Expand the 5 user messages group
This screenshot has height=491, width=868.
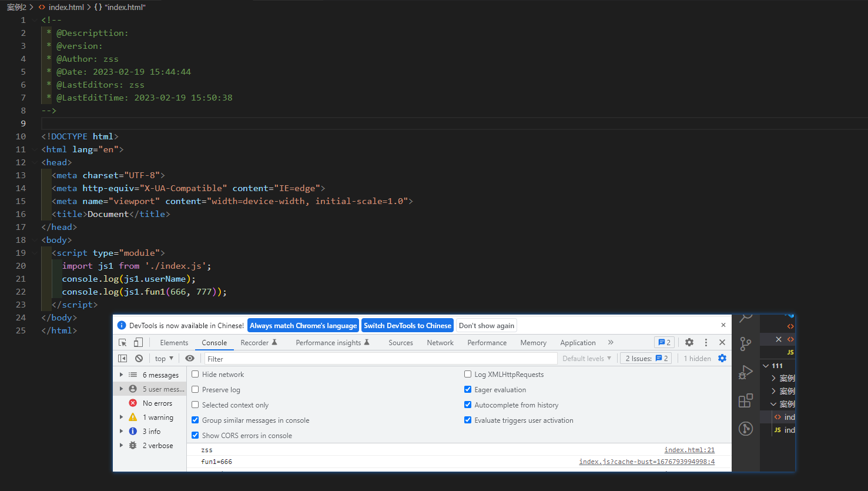coord(122,389)
